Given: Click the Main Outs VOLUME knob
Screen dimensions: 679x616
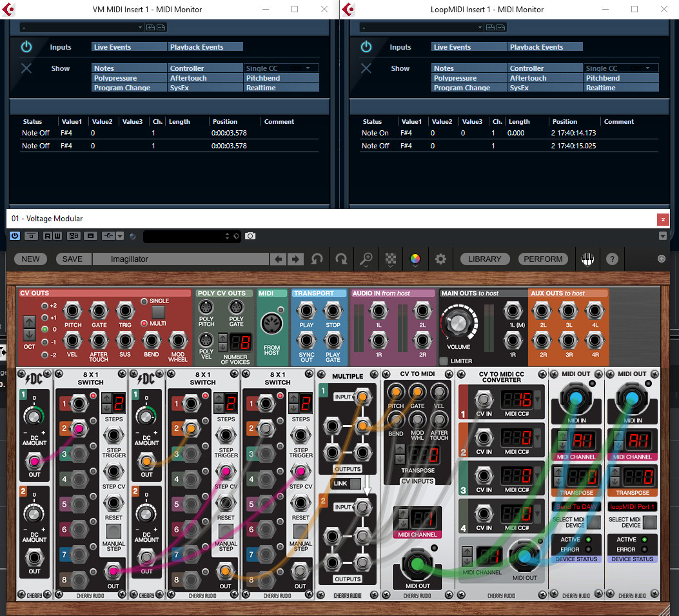Looking at the screenshot, I should coord(458,323).
